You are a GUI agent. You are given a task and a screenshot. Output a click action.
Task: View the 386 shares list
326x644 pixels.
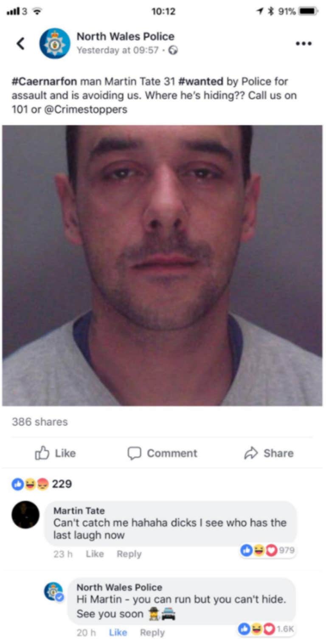point(40,422)
